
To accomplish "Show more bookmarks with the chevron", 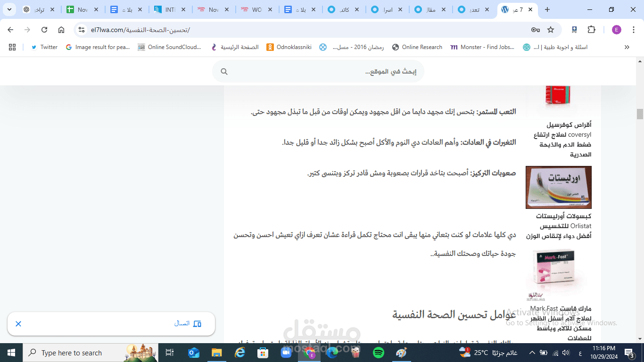I will click(627, 47).
